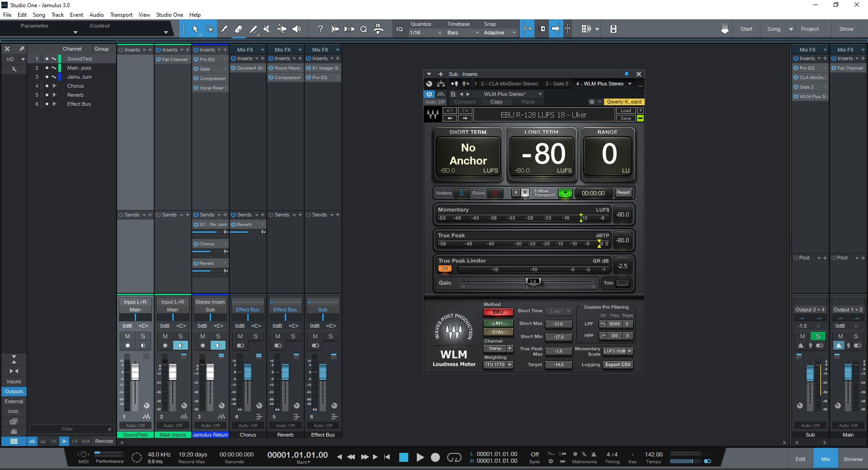Click the WLM Target -14.0 field

click(x=559, y=365)
